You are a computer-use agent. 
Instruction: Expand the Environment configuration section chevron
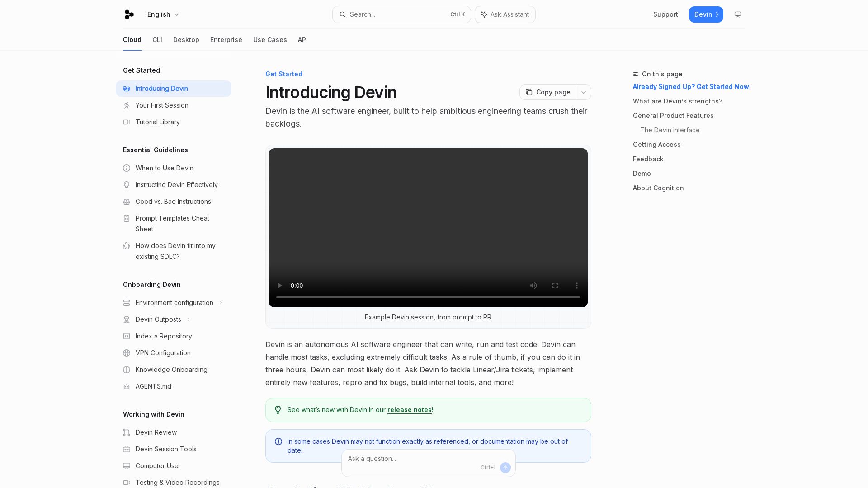tap(221, 303)
